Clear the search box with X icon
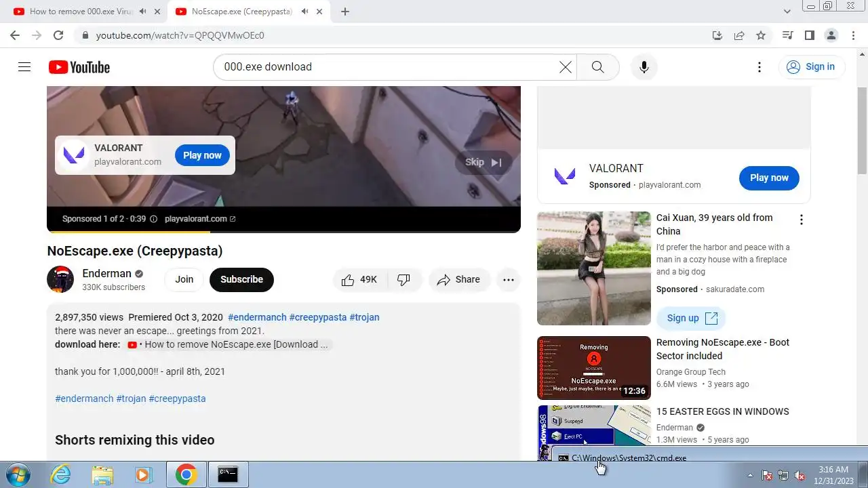Viewport: 868px width, 488px height. pyautogui.click(x=565, y=66)
